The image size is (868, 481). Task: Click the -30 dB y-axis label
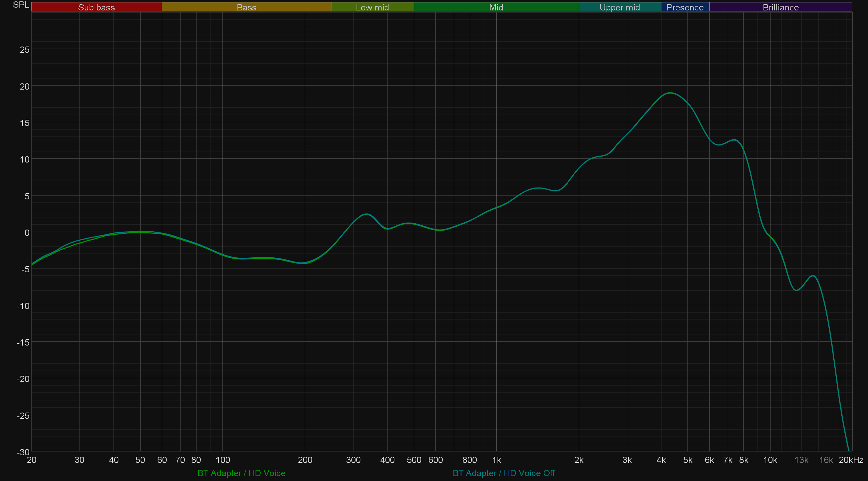click(23, 452)
